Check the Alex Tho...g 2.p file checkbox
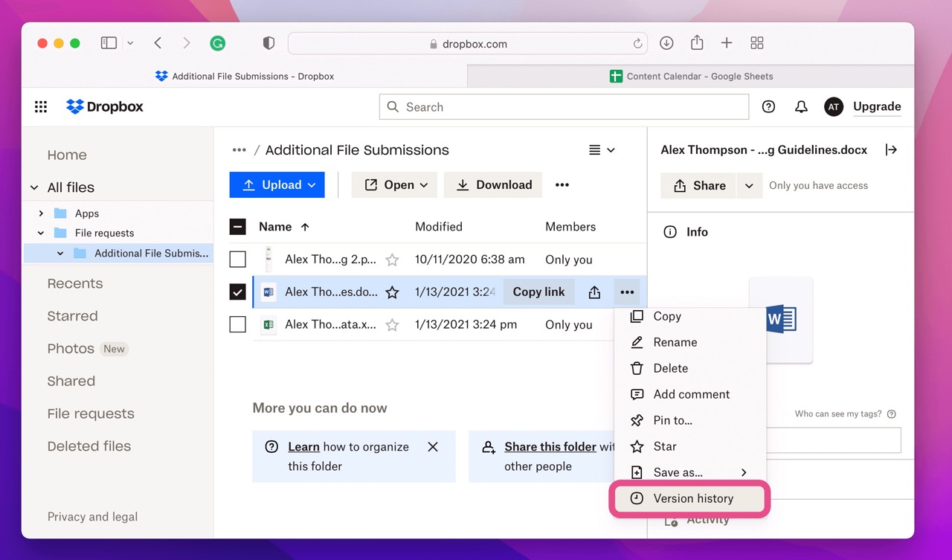This screenshot has width=952, height=560. point(237,260)
